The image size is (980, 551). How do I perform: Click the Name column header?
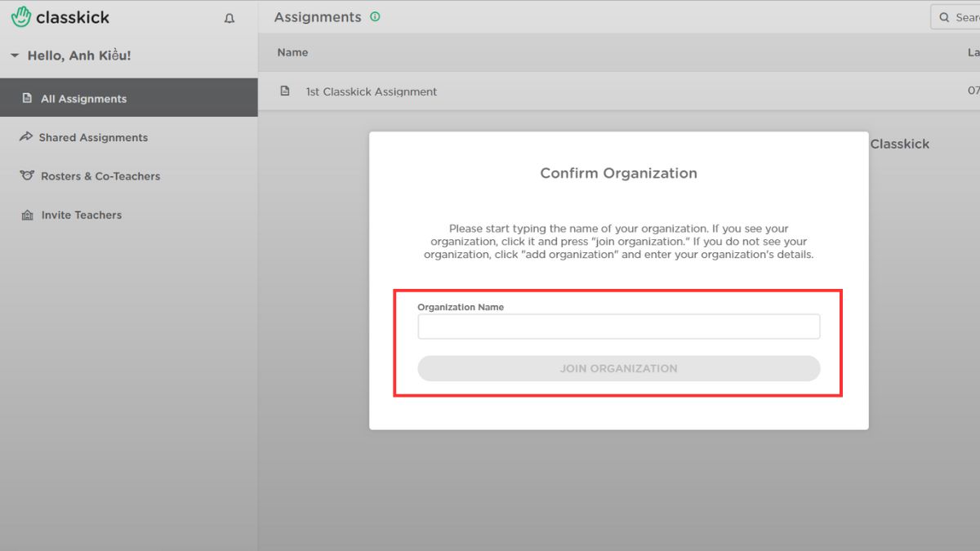point(292,52)
